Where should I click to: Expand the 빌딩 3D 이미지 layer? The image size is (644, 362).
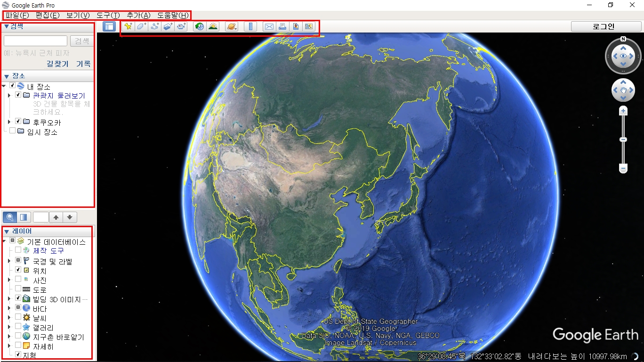(x=9, y=298)
